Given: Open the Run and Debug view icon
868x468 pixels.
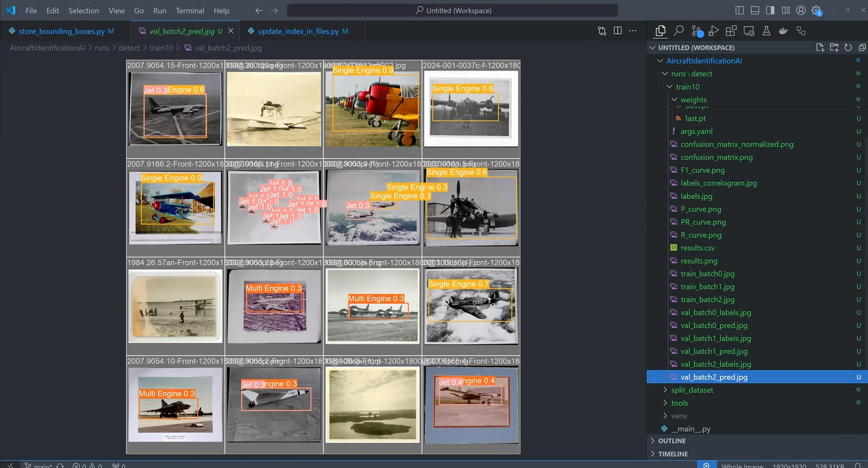Looking at the screenshot, I should coord(714,31).
